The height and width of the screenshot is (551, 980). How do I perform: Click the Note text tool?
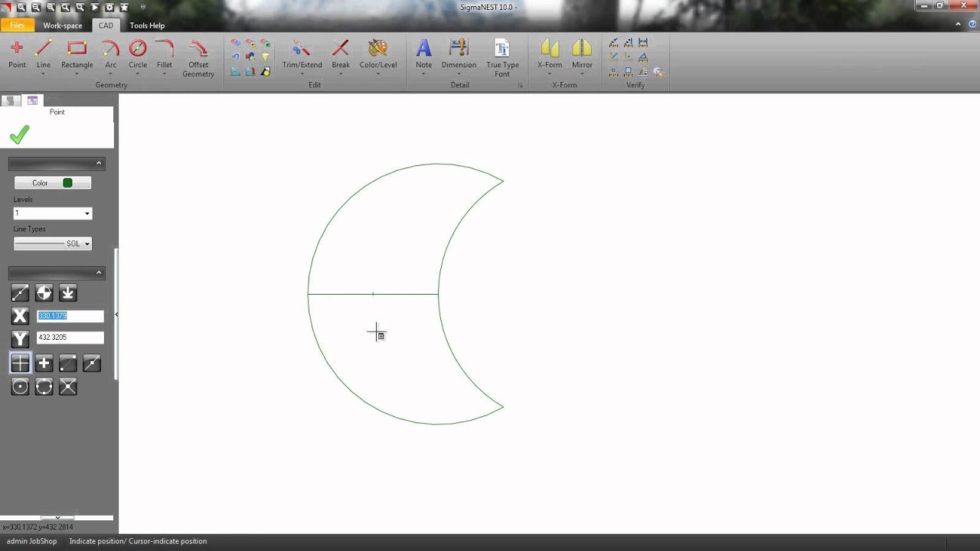[x=423, y=55]
